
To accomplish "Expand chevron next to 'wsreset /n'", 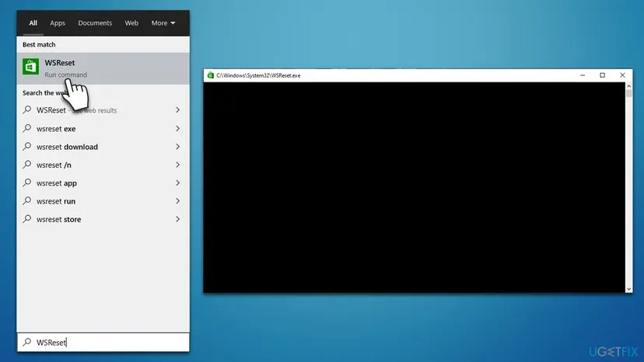I will [x=177, y=165].
